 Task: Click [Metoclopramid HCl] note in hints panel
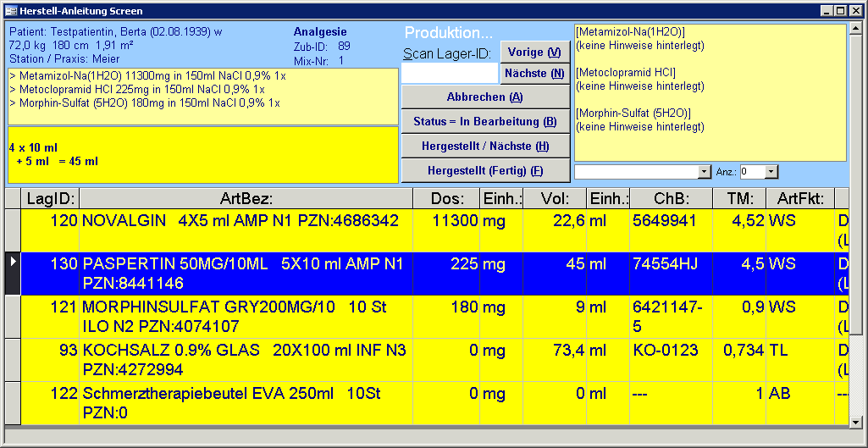626,73
